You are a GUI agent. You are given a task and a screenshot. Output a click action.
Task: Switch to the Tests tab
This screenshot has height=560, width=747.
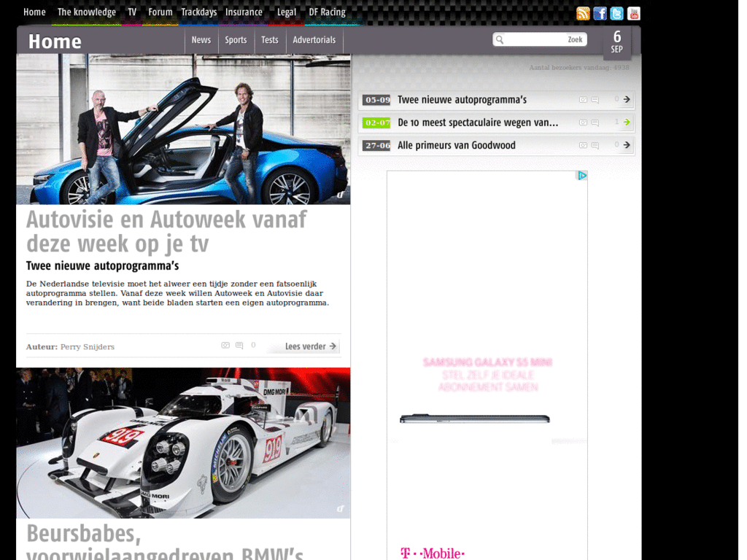270,40
